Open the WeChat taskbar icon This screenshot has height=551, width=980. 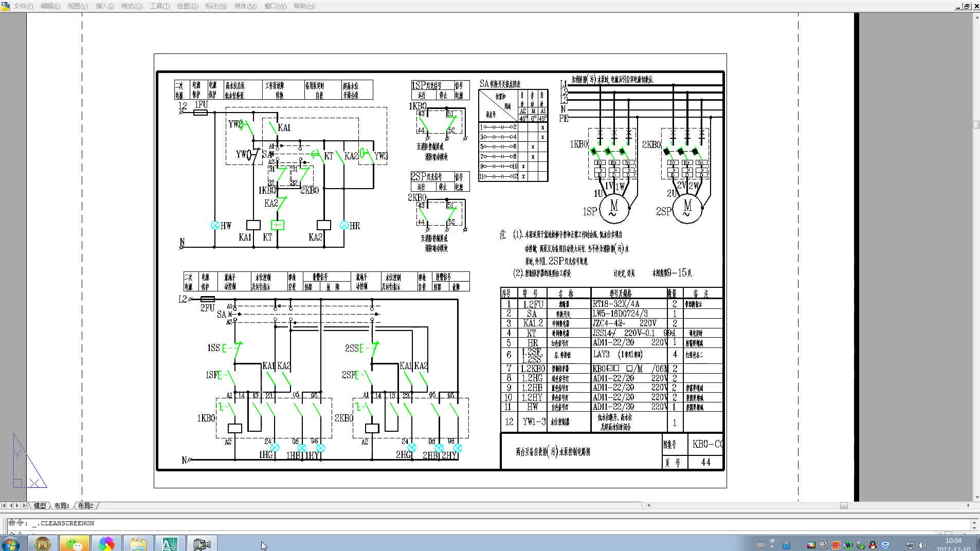[75, 544]
